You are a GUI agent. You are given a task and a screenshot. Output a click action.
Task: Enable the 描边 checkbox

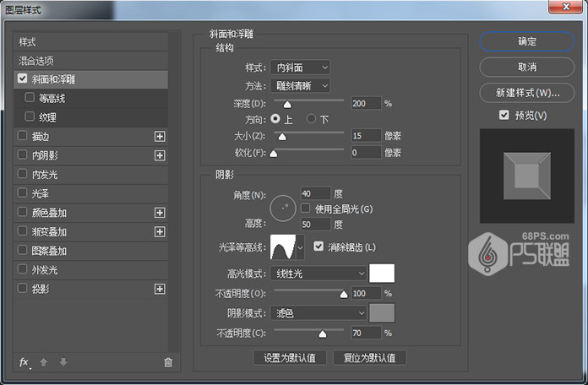point(23,135)
